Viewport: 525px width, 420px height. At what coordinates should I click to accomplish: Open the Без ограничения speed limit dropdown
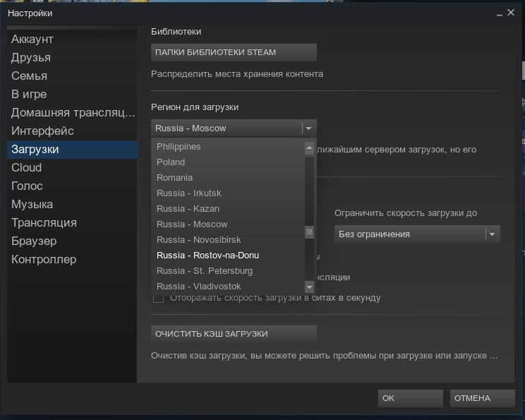coord(417,234)
